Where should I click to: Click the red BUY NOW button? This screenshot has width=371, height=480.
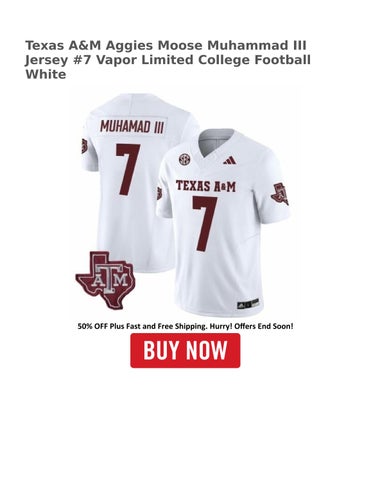185,350
